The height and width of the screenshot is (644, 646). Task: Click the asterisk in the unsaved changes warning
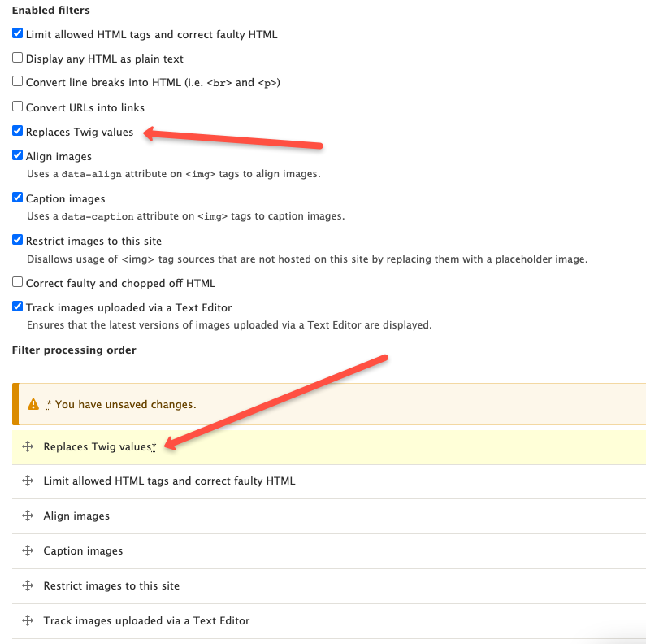point(49,404)
